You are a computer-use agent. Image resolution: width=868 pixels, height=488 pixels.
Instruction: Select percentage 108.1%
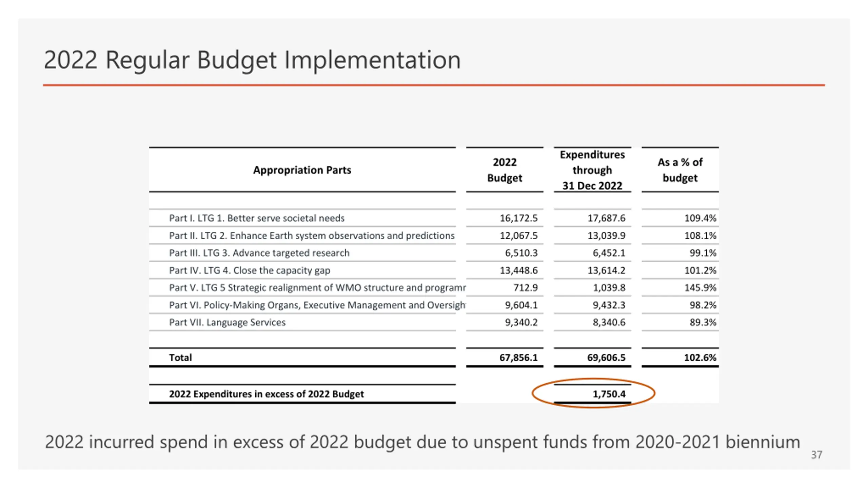[700, 235]
